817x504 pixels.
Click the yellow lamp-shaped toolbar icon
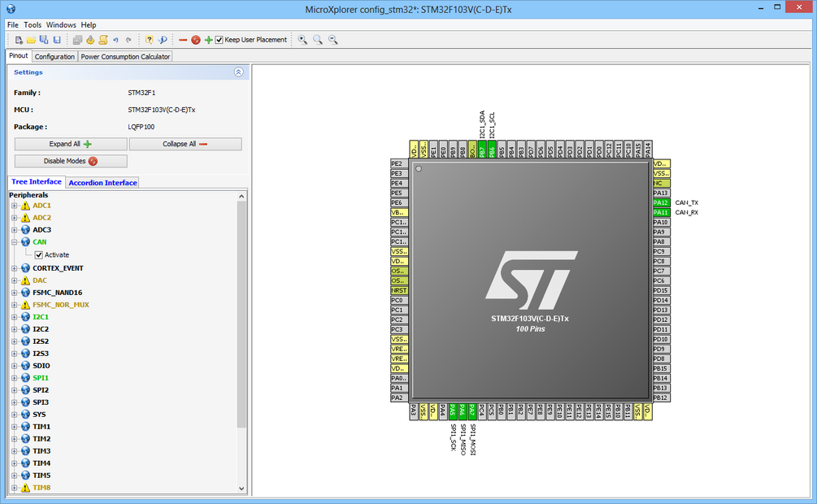pos(90,40)
